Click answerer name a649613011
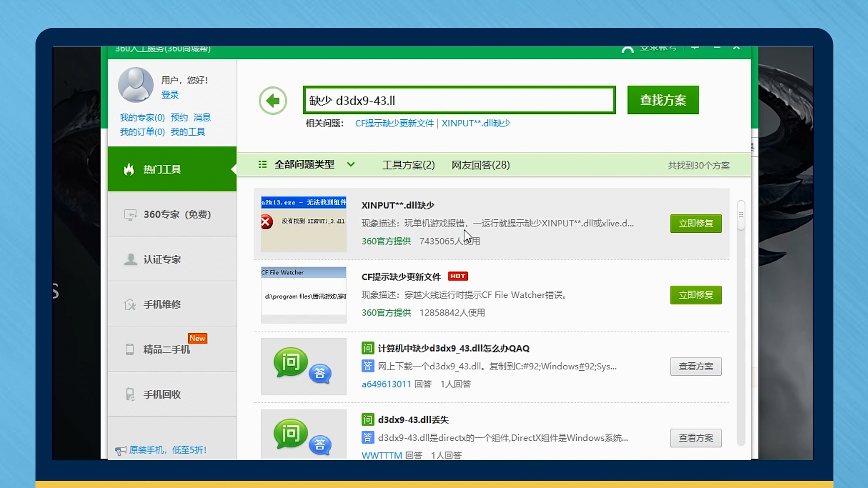868x488 pixels. coord(386,384)
